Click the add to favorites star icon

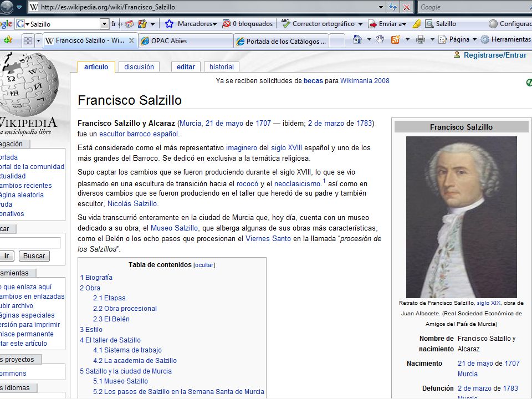point(8,40)
